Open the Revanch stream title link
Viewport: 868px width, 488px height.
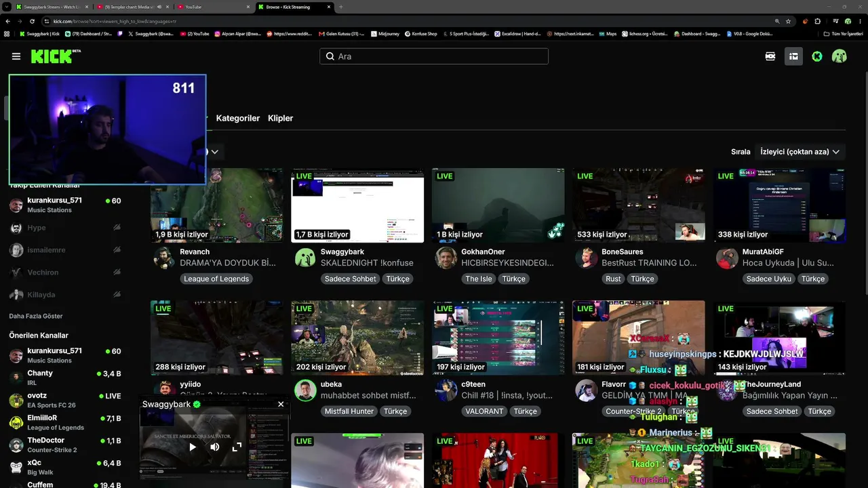tap(228, 263)
